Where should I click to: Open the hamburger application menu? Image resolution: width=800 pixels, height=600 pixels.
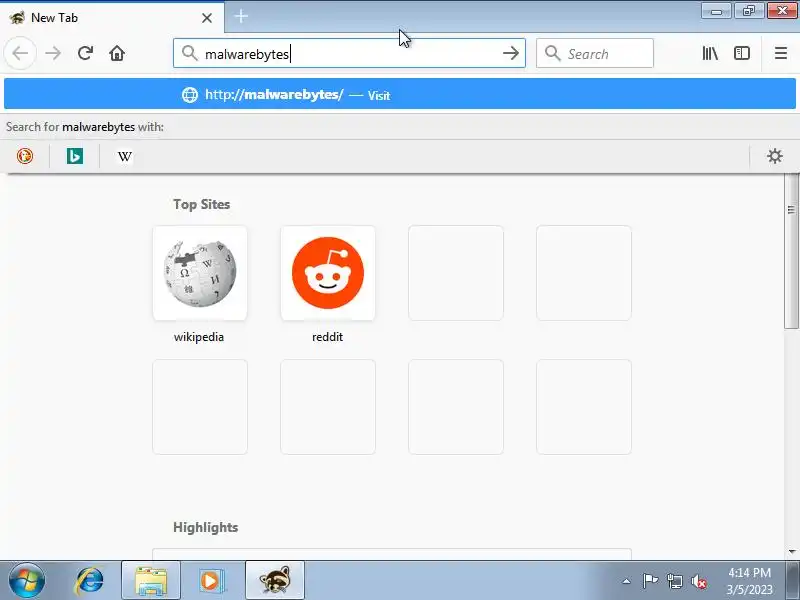coord(781,53)
